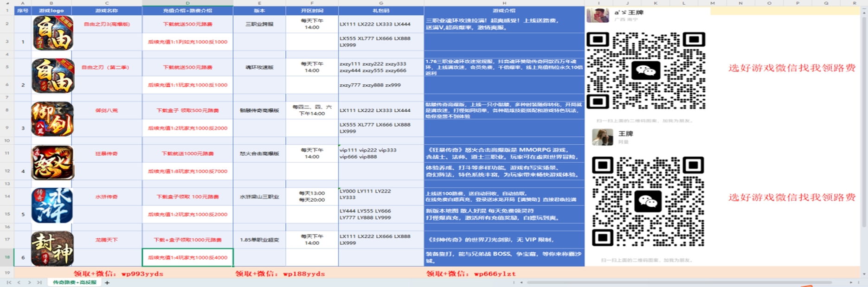Click the 充值介绍+路费介绍 header cell
The height and width of the screenshot is (287, 868).
tap(187, 10)
